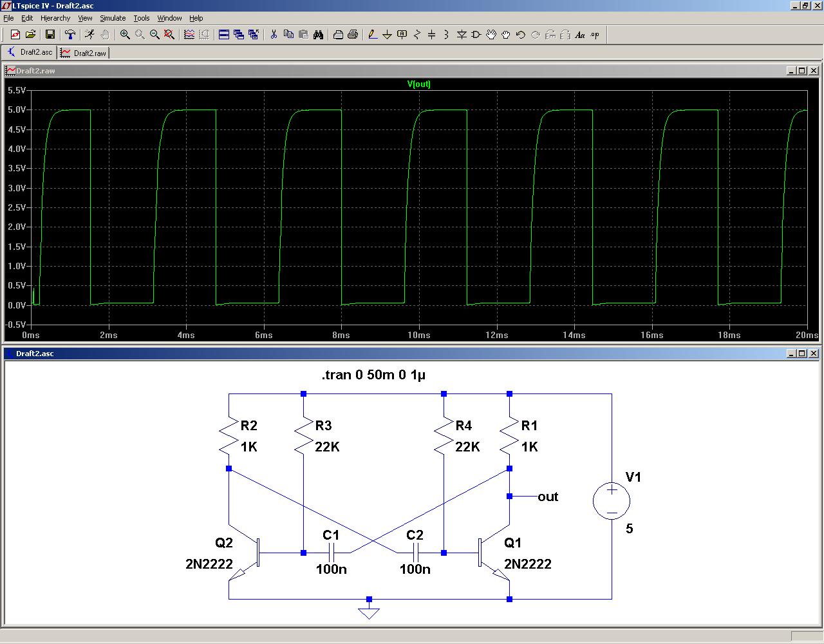Screen dimensions: 824x644
Task: Open the Component gate icon
Action: click(476, 35)
